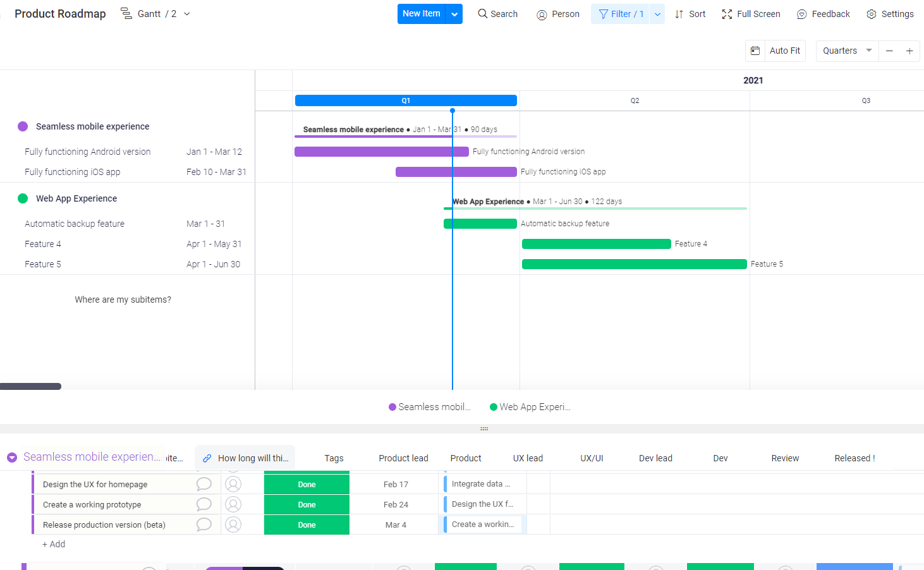Click the Auto Fit button
The width and height of the screenshot is (924, 570).
[784, 51]
